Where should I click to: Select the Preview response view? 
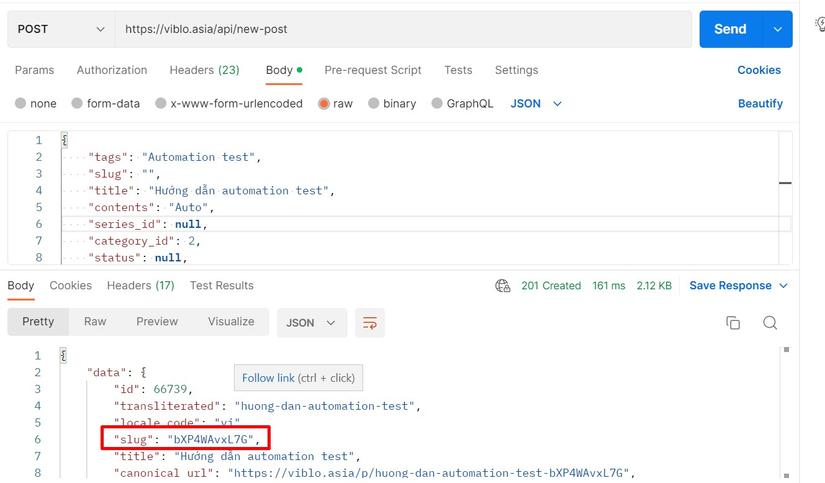coord(157,321)
